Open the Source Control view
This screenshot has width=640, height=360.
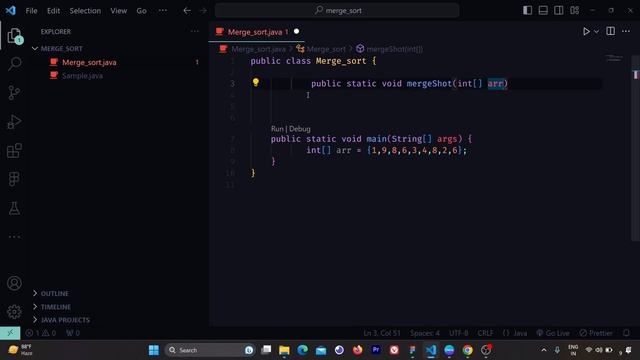[14, 93]
